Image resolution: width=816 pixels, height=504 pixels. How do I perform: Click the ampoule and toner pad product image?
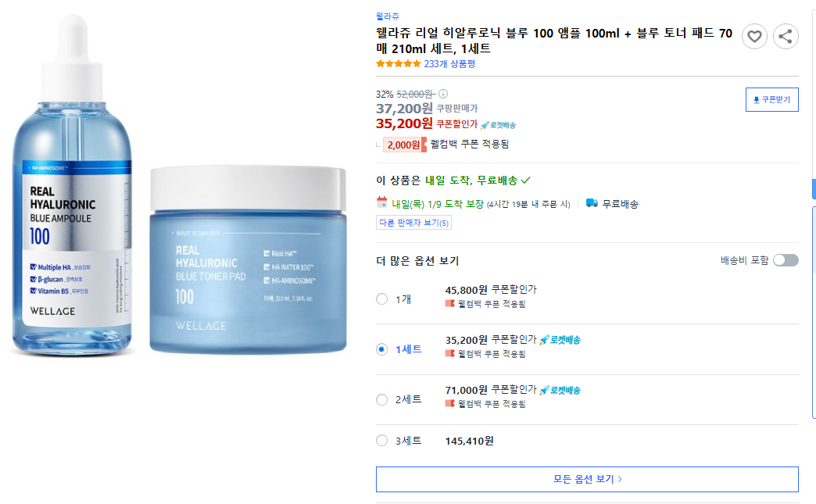tap(180, 184)
